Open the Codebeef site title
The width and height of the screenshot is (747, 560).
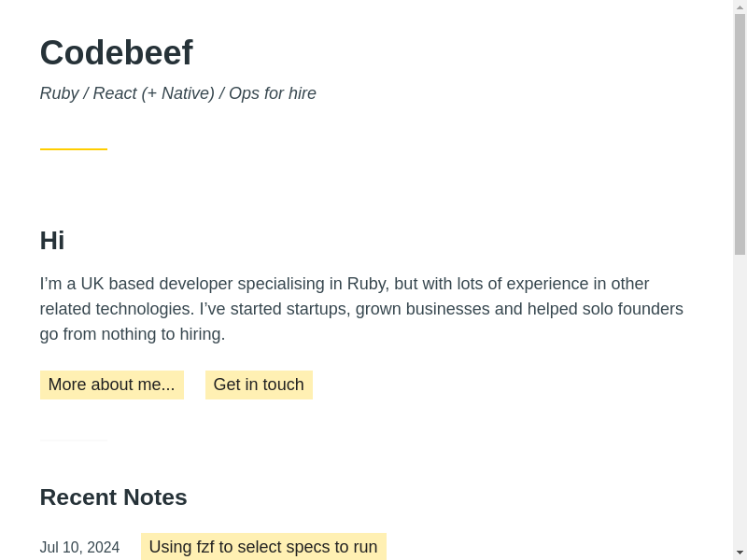(x=116, y=53)
